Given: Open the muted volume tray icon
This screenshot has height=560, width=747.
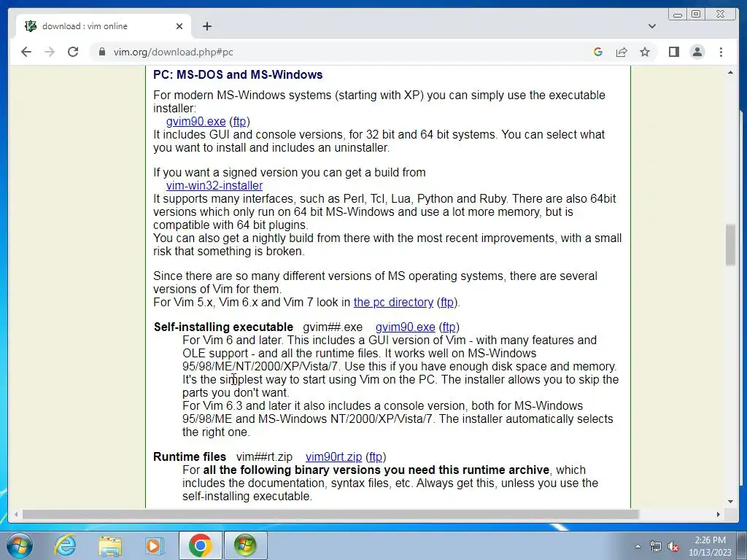Looking at the screenshot, I should click(673, 547).
